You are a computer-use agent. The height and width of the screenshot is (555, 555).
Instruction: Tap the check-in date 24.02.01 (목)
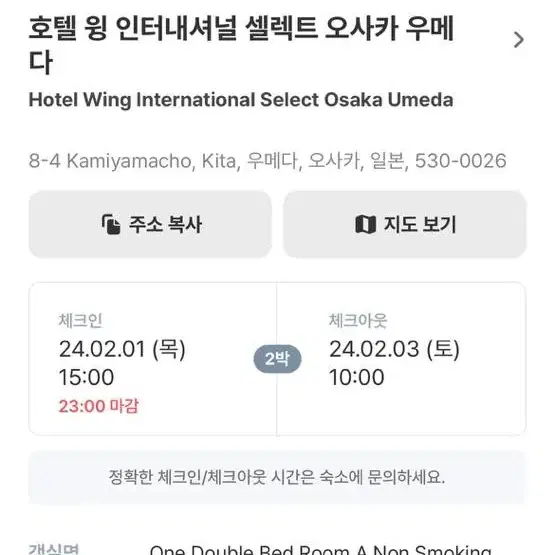pos(122,349)
